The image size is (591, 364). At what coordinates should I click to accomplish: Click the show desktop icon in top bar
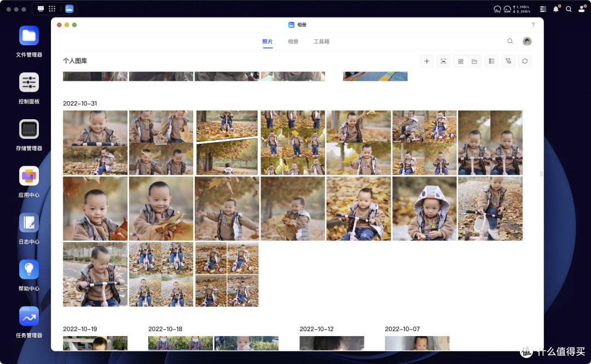click(40, 9)
